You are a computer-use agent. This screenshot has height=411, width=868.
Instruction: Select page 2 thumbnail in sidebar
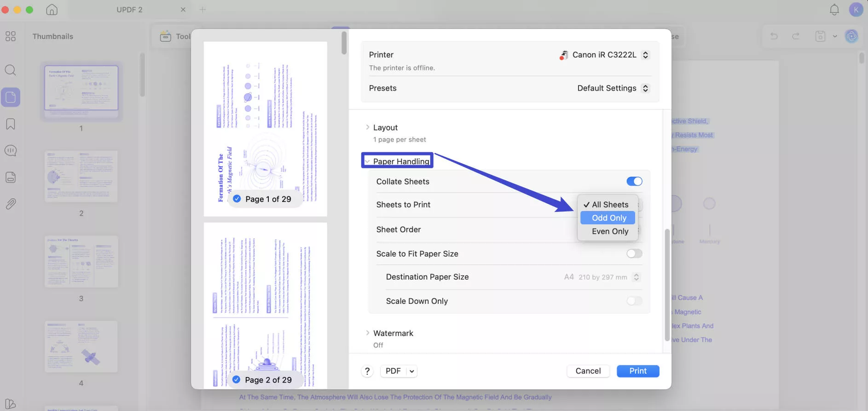click(x=81, y=177)
